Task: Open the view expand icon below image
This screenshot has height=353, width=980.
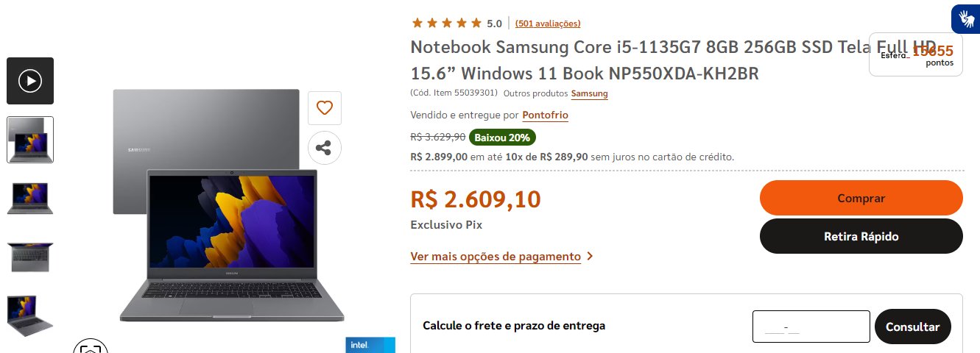Action: tap(91, 347)
